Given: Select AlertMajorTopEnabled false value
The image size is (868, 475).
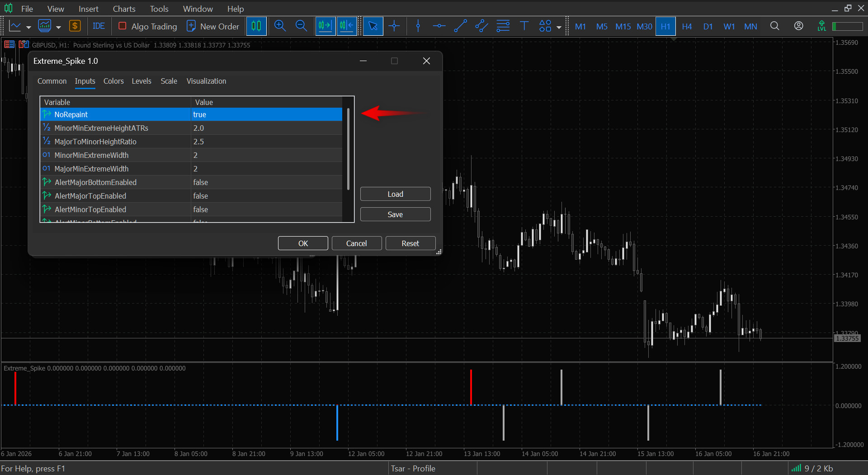Looking at the screenshot, I should pos(266,196).
